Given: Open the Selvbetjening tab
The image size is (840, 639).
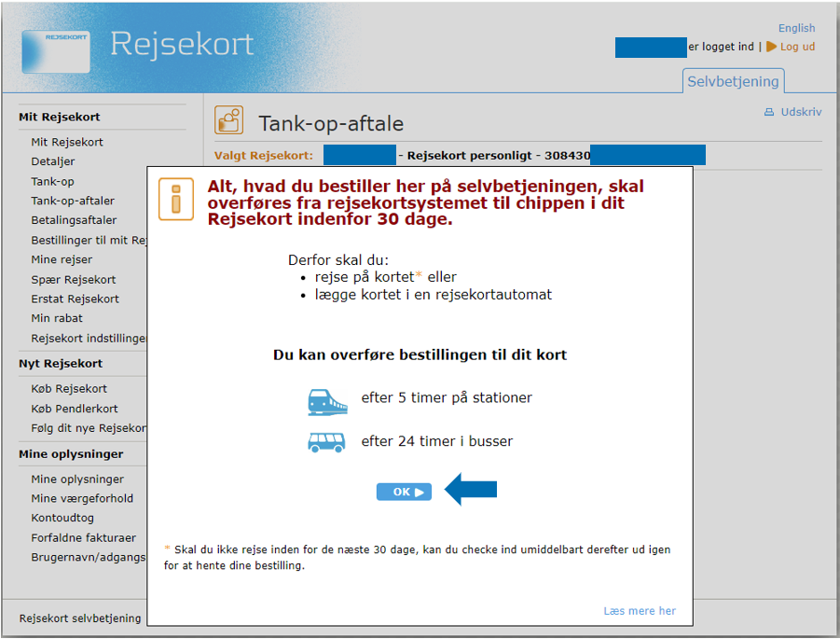Looking at the screenshot, I should point(733,81).
